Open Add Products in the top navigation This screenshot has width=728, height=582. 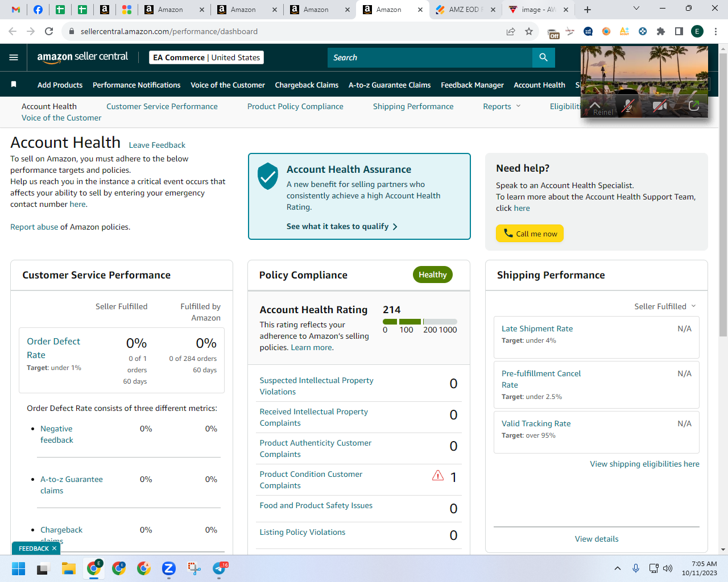point(60,85)
